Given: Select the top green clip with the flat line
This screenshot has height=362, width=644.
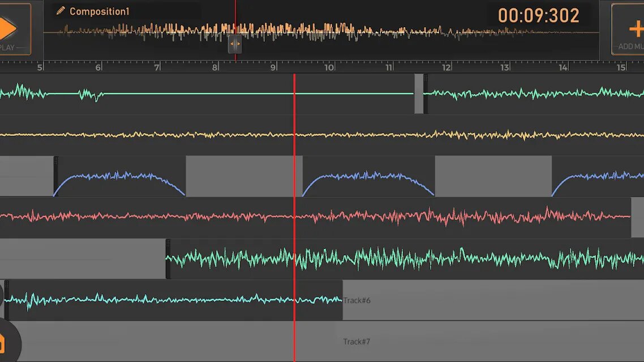Looking at the screenshot, I should click(207, 94).
